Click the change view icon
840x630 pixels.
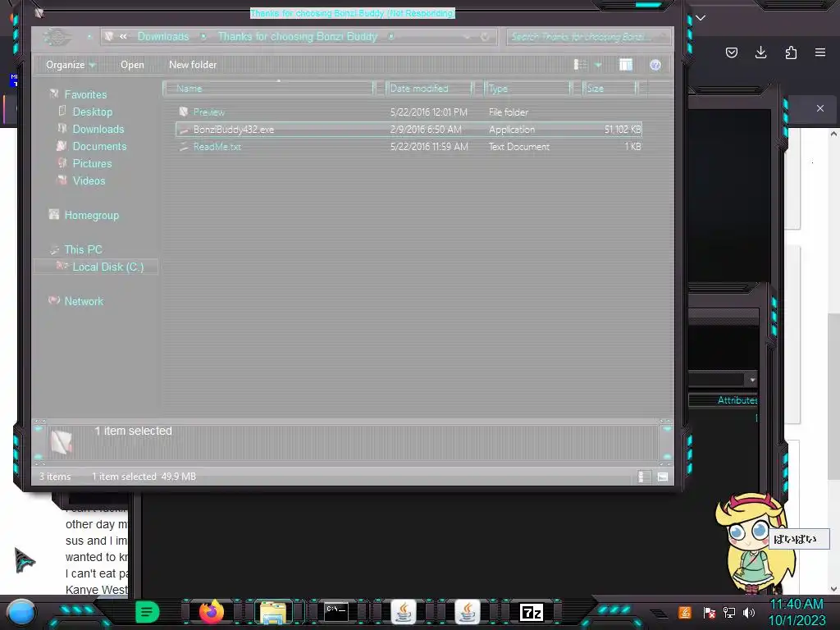[580, 65]
